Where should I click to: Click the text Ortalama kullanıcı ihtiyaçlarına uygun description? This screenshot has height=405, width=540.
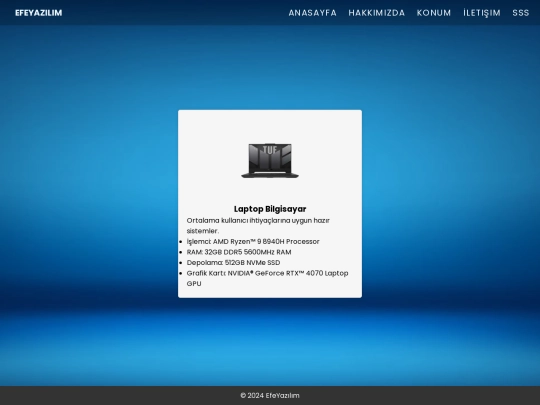coord(258,226)
